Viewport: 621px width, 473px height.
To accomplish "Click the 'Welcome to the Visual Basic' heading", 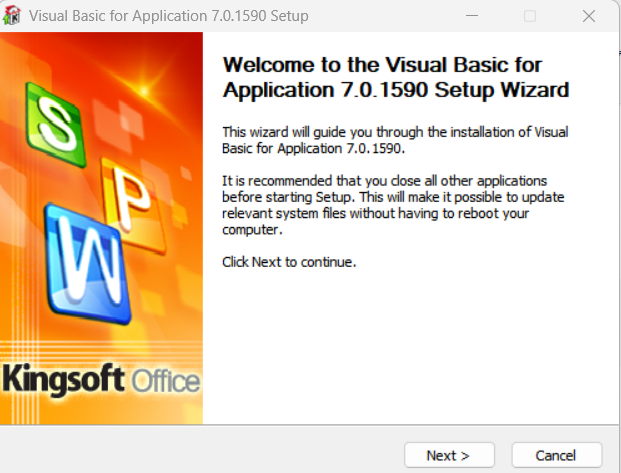I will (x=396, y=77).
